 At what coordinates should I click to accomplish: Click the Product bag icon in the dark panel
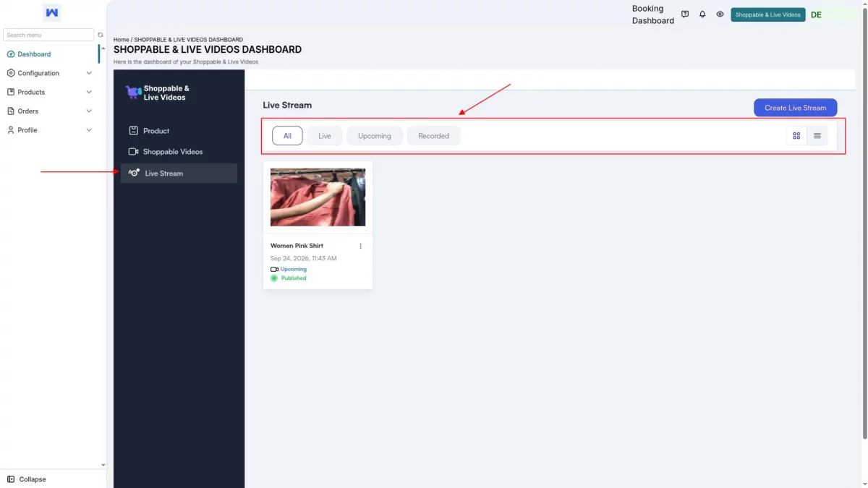pos(133,131)
